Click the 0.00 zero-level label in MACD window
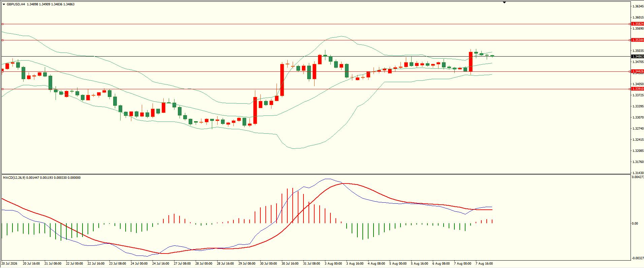The height and width of the screenshot is (268, 644). [x=635, y=224]
